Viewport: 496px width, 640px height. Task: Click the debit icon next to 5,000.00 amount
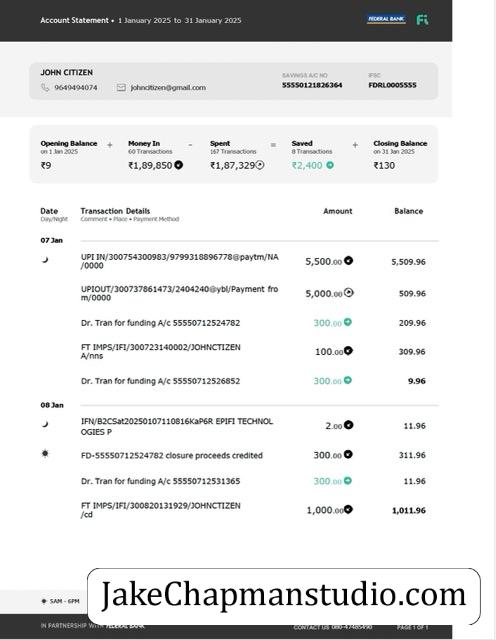[x=348, y=293]
